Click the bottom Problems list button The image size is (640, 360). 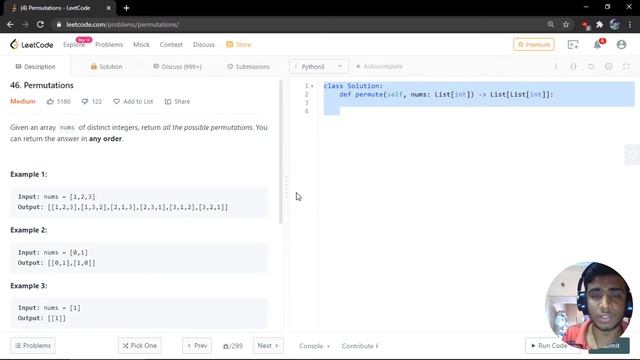pos(33,346)
